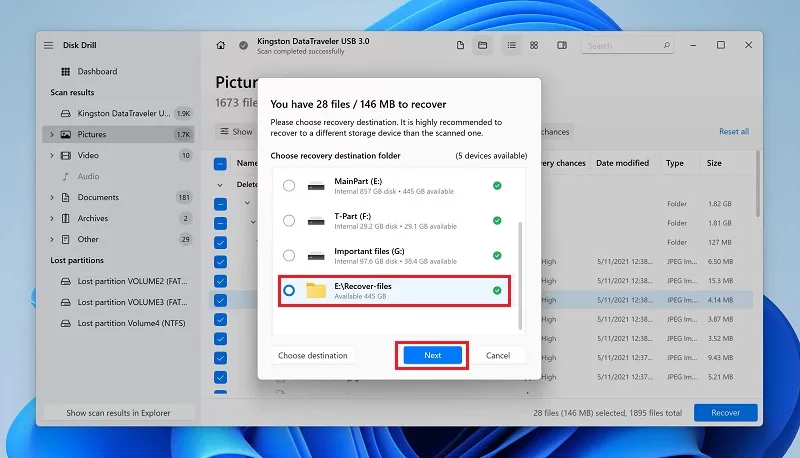Expand the Documents tree item chevron
Image resolution: width=800 pixels, height=458 pixels.
52,197
